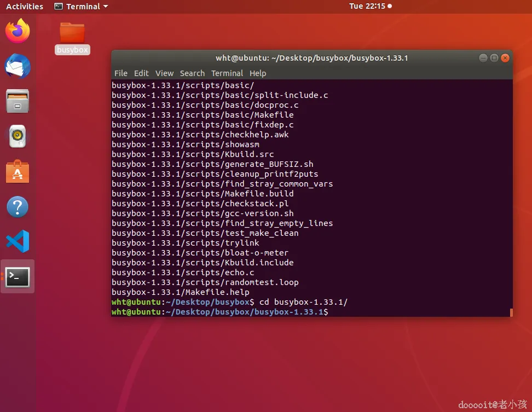Expand the Terminal app menu dropdown

(82, 6)
